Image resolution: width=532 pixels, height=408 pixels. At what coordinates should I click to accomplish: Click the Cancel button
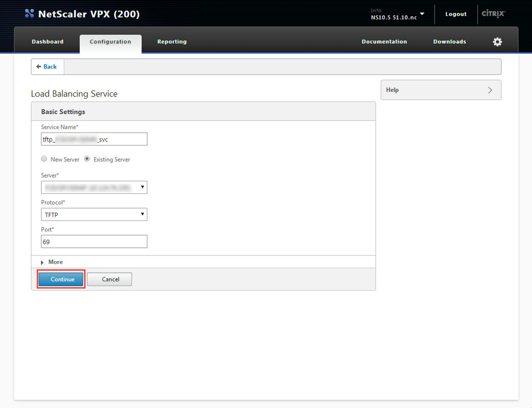point(110,279)
